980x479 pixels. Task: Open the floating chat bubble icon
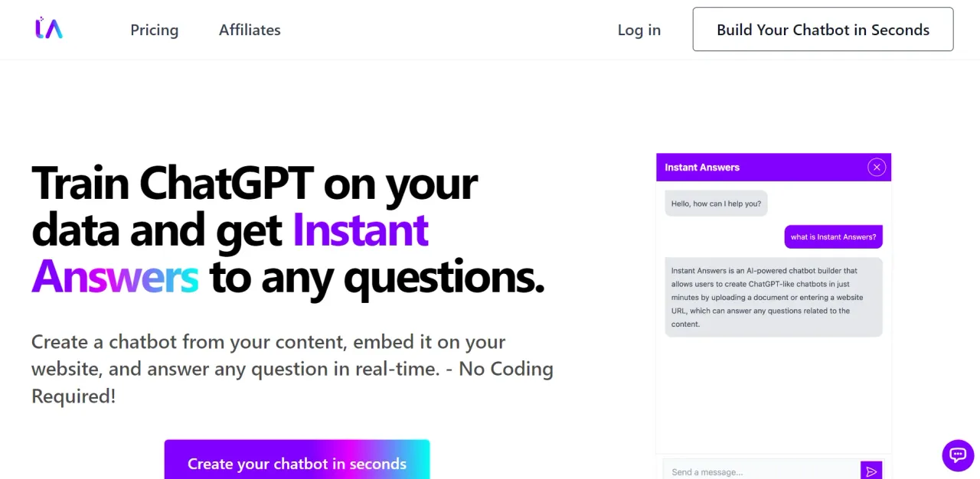pos(958,455)
